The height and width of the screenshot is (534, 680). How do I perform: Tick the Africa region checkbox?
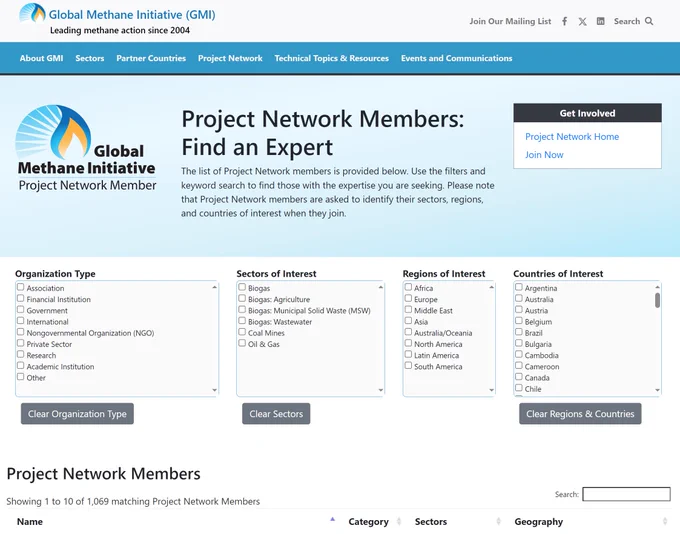[x=408, y=287]
